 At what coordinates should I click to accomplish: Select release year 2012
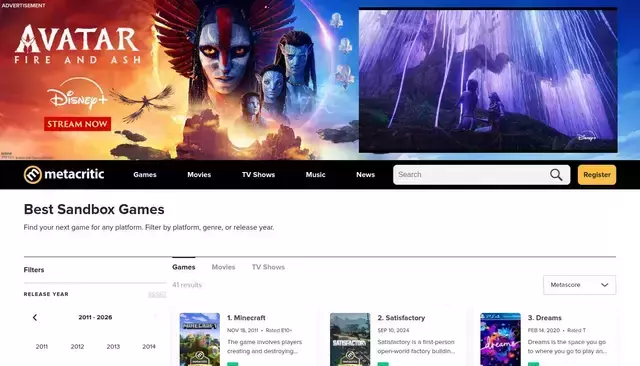point(77,346)
